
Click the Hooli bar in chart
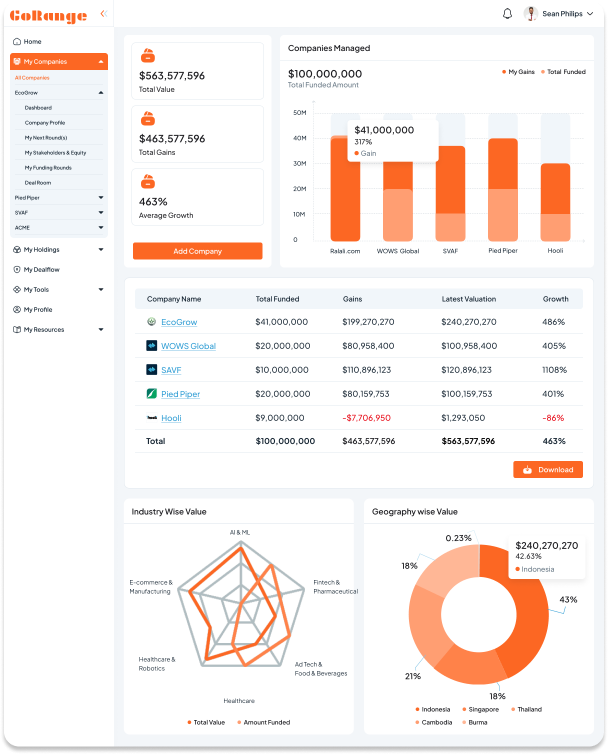point(556,202)
